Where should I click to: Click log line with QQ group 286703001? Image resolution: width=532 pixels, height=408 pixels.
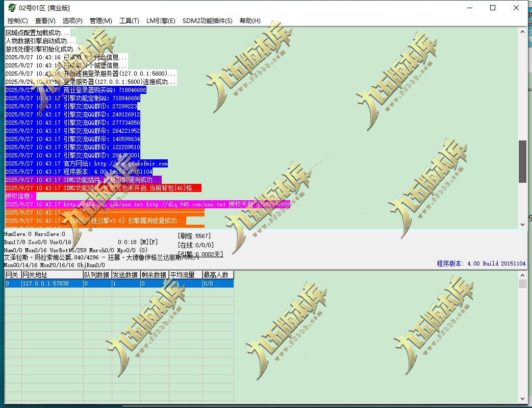click(x=72, y=155)
